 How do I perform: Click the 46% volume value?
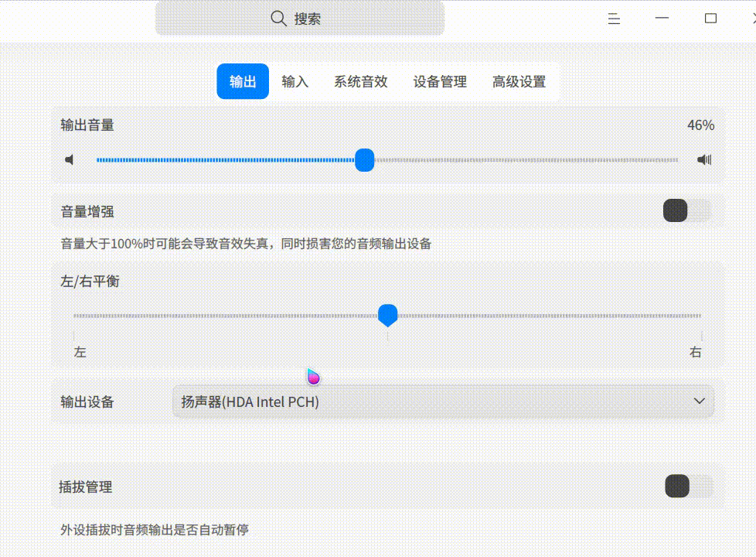[x=700, y=125]
